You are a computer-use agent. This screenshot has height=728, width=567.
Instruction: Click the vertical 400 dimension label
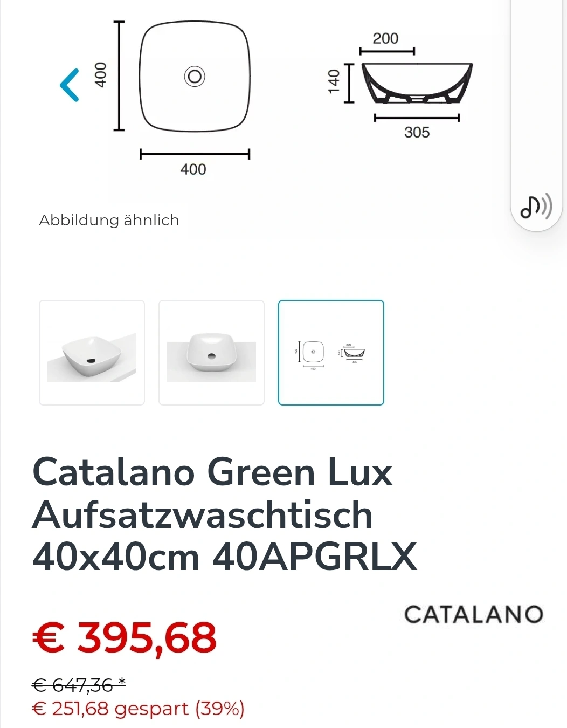(x=100, y=75)
